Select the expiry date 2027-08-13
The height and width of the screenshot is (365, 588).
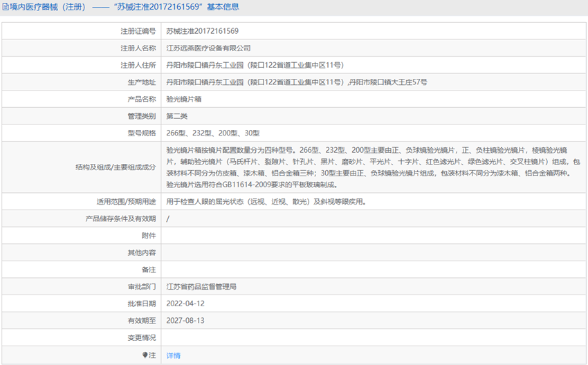coord(185,320)
